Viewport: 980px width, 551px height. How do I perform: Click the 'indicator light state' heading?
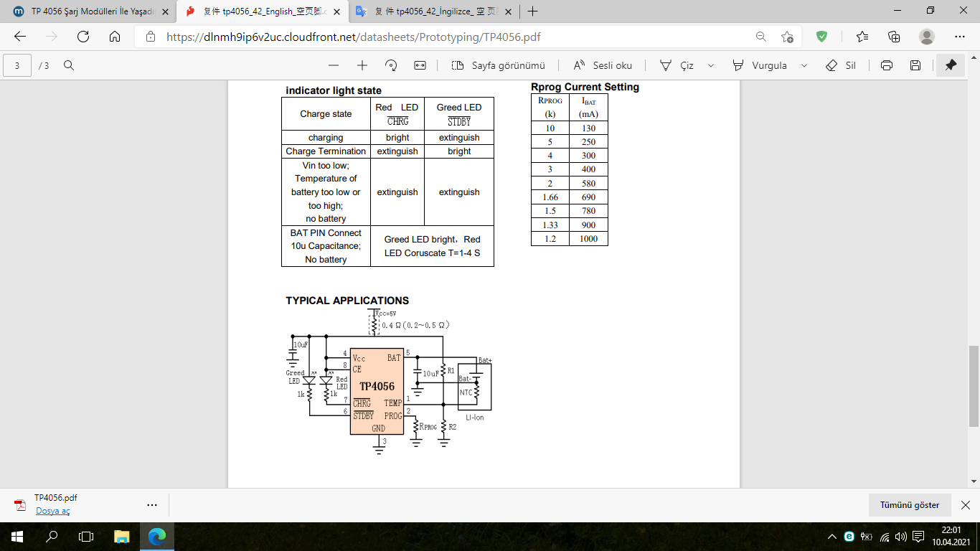(334, 90)
